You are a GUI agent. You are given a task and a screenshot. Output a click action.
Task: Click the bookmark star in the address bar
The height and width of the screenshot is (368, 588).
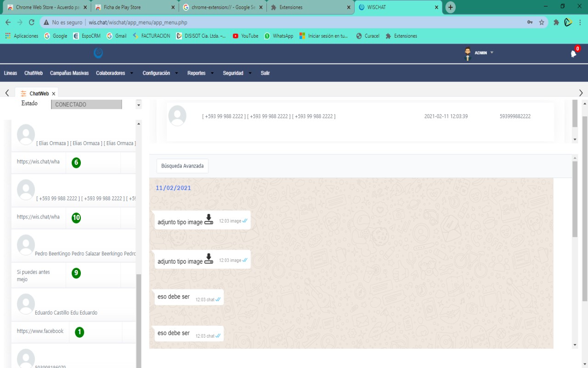click(542, 22)
